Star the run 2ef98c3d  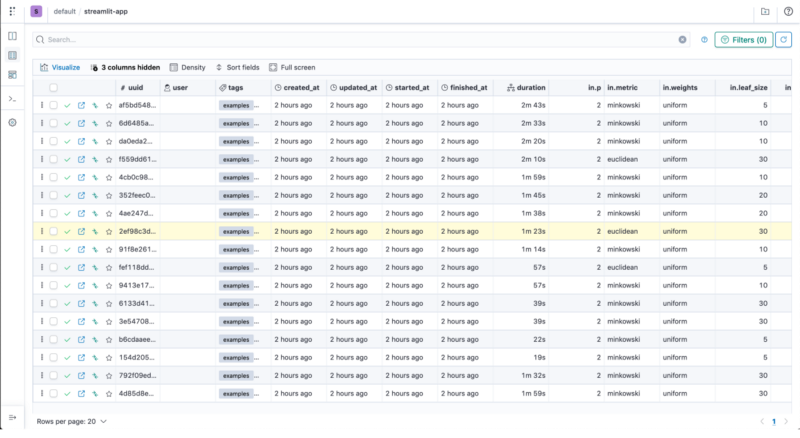[x=109, y=231]
